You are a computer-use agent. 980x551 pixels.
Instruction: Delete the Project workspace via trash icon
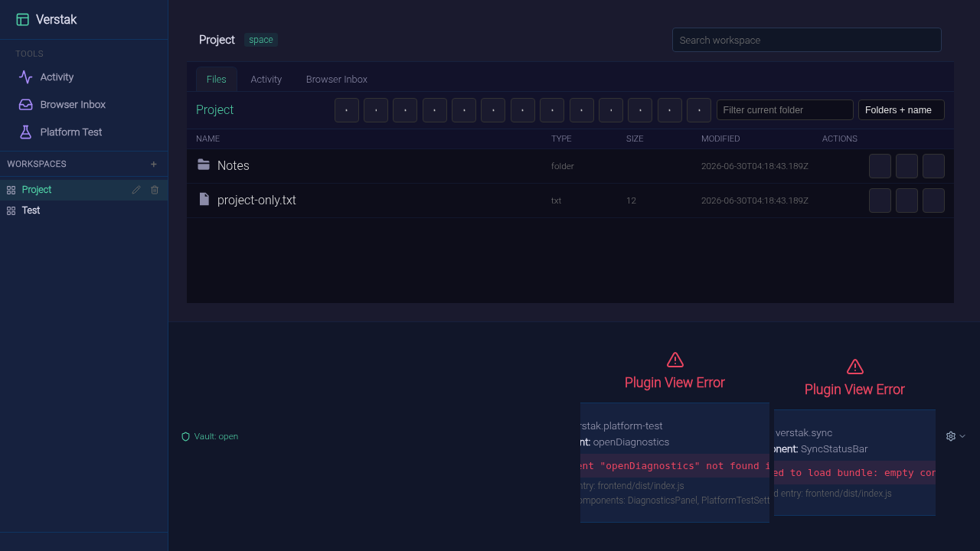pyautogui.click(x=155, y=190)
